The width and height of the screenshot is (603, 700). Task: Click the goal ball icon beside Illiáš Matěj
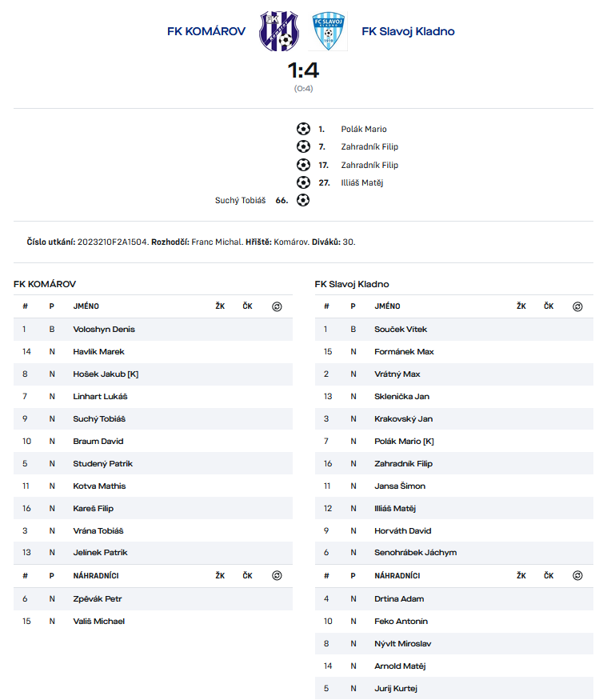pyautogui.click(x=303, y=182)
